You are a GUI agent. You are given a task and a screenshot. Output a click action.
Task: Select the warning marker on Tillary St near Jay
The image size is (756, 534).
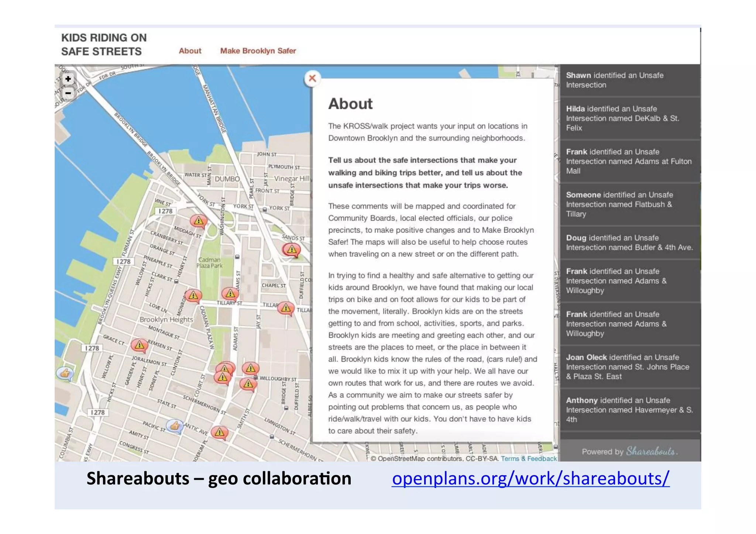[286, 308]
